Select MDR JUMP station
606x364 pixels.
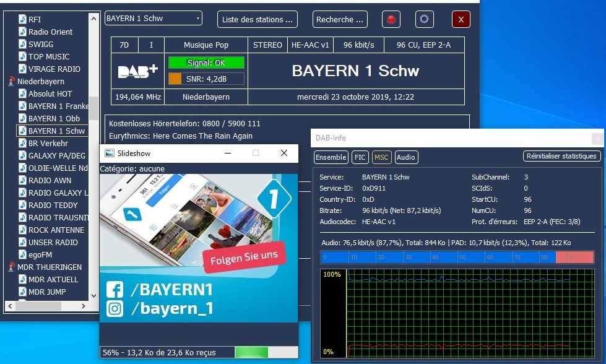click(x=47, y=292)
